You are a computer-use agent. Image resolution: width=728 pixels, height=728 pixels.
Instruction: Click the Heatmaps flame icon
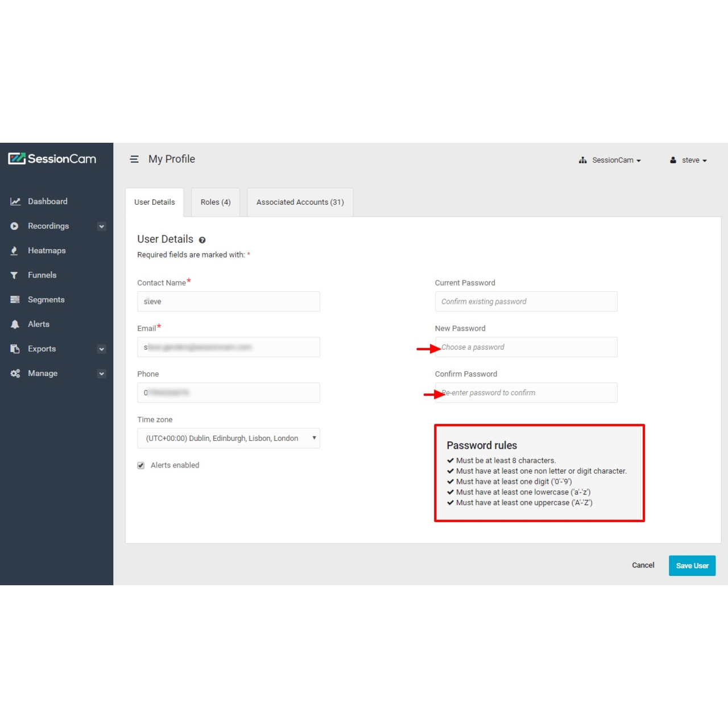point(14,251)
